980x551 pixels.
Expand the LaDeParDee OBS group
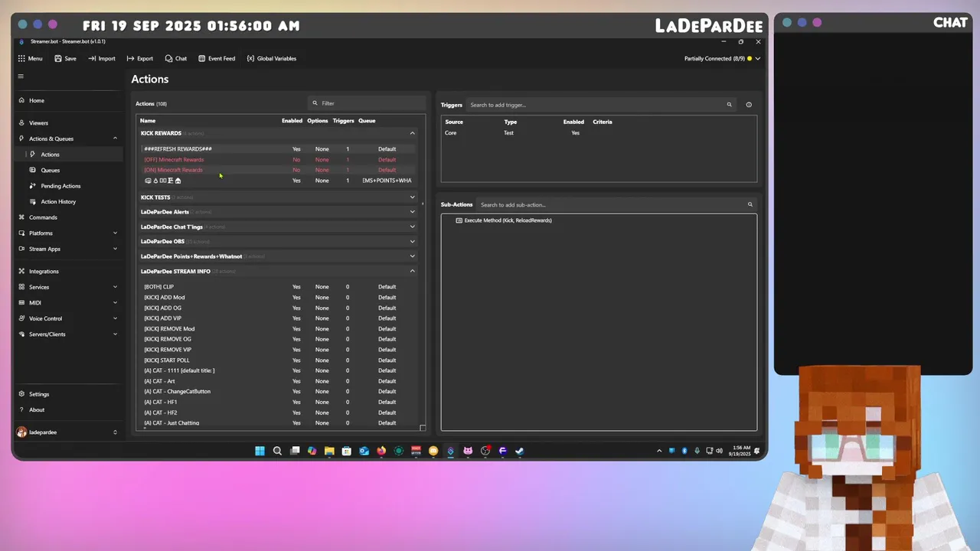pos(412,241)
